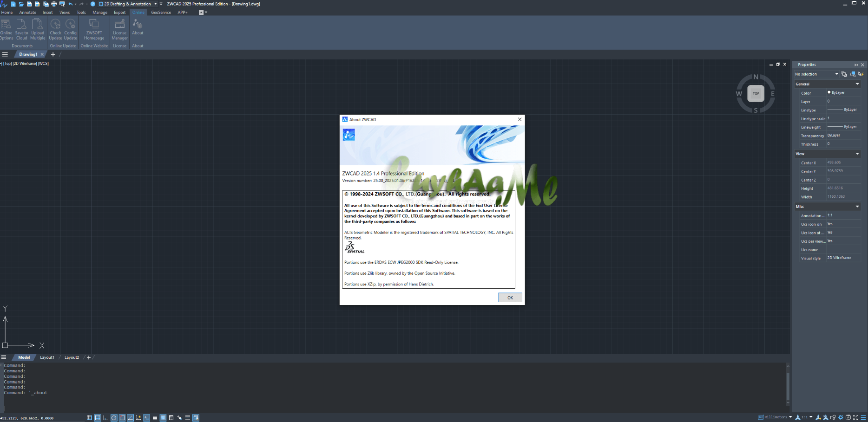Switch to the Insert ribbon tab

pos(48,13)
